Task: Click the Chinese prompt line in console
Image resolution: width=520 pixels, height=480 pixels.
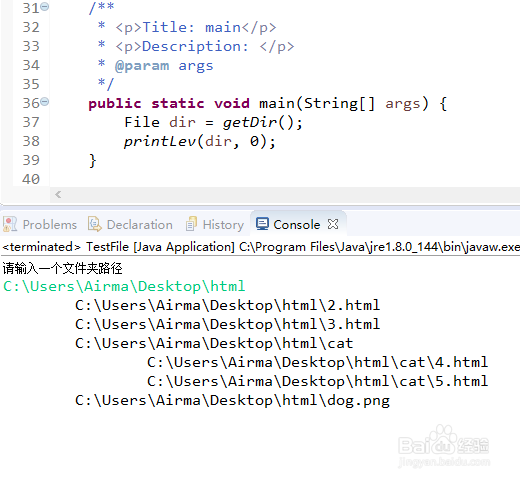Action: tap(63, 268)
